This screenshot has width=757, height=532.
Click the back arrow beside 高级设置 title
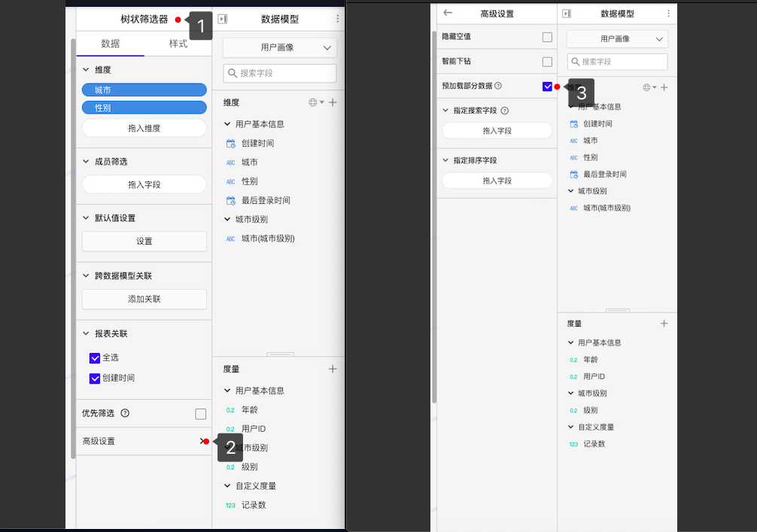click(448, 13)
